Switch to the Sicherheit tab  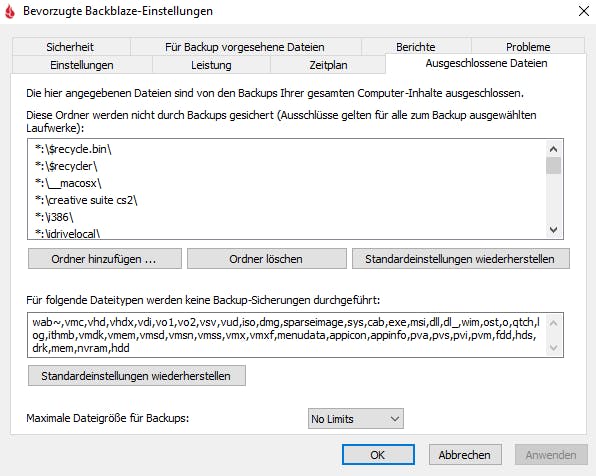pyautogui.click(x=70, y=47)
